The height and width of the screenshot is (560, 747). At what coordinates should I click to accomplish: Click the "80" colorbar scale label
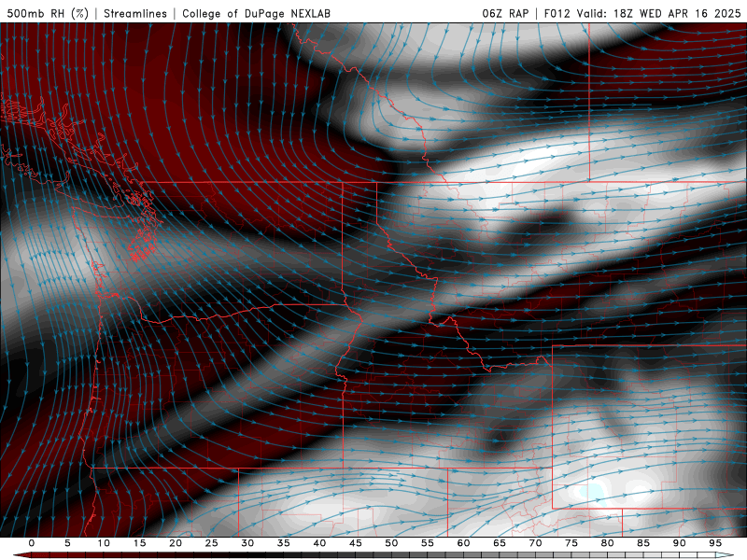[608, 543]
